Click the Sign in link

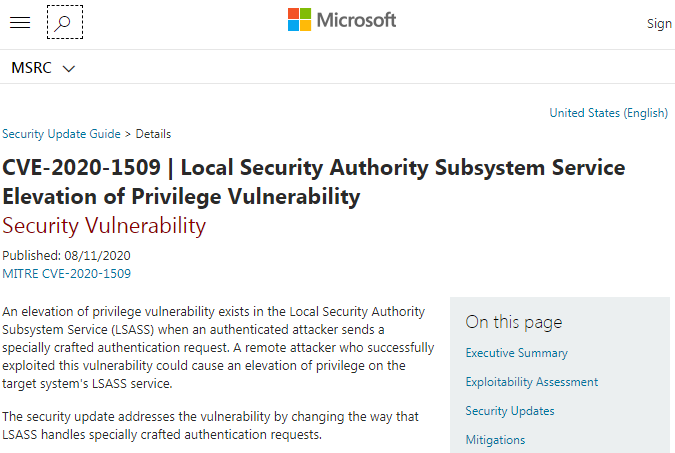(659, 24)
